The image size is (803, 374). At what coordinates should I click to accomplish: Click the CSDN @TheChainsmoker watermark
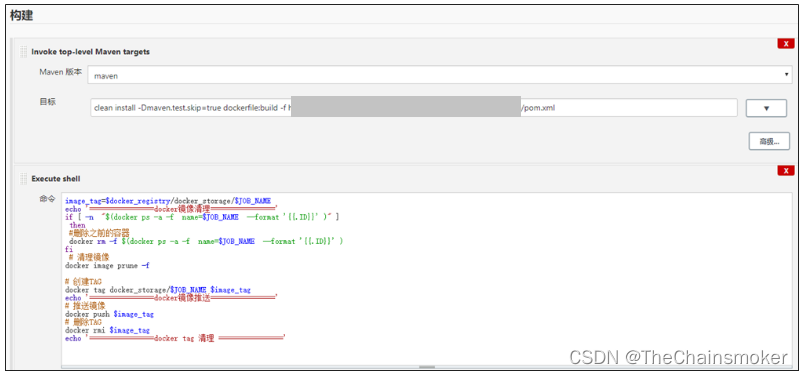(x=679, y=357)
